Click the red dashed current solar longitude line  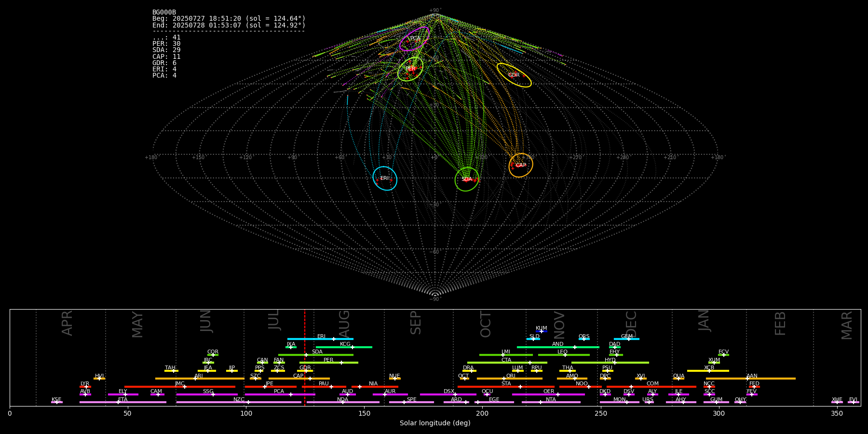point(305,357)
